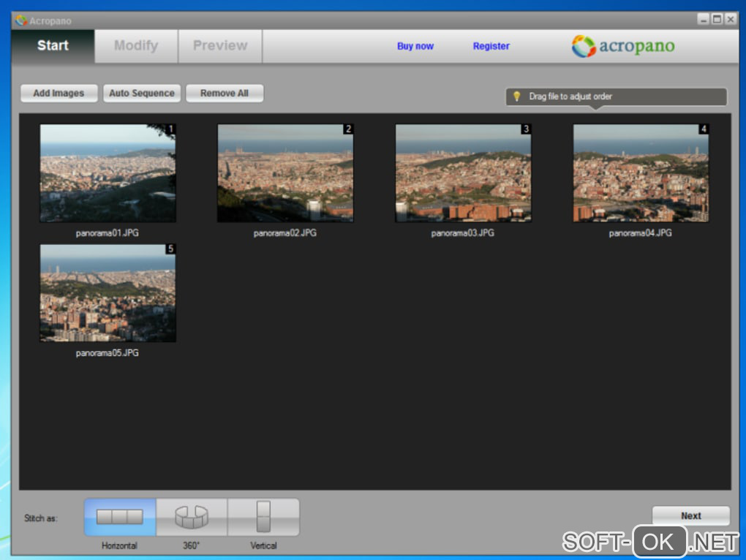Click the Remove All button
This screenshot has width=746, height=560.
click(225, 93)
